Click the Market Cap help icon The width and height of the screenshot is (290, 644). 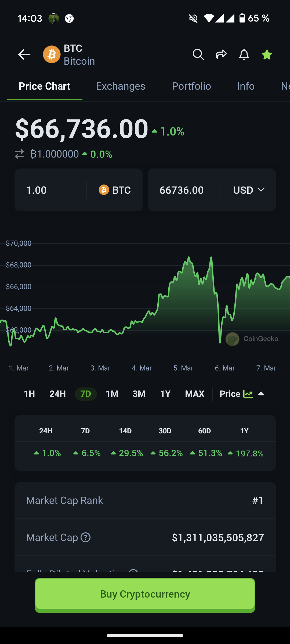tap(86, 537)
